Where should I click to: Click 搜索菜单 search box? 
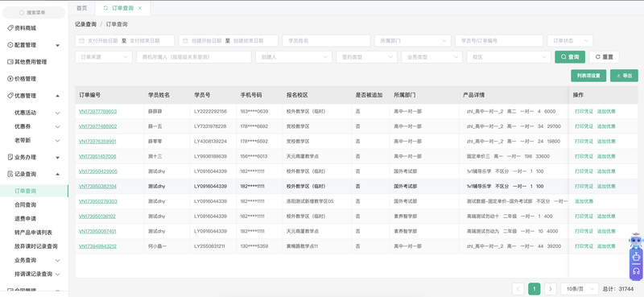(x=34, y=13)
